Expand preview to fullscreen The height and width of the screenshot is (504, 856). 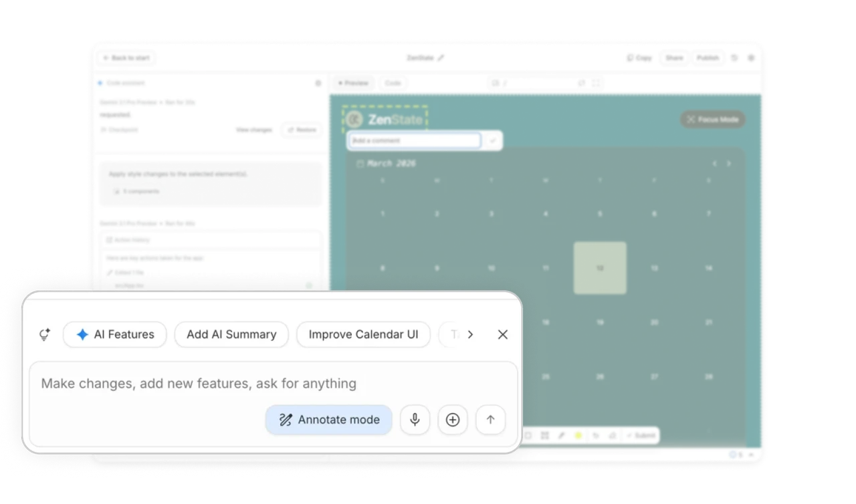(x=596, y=83)
